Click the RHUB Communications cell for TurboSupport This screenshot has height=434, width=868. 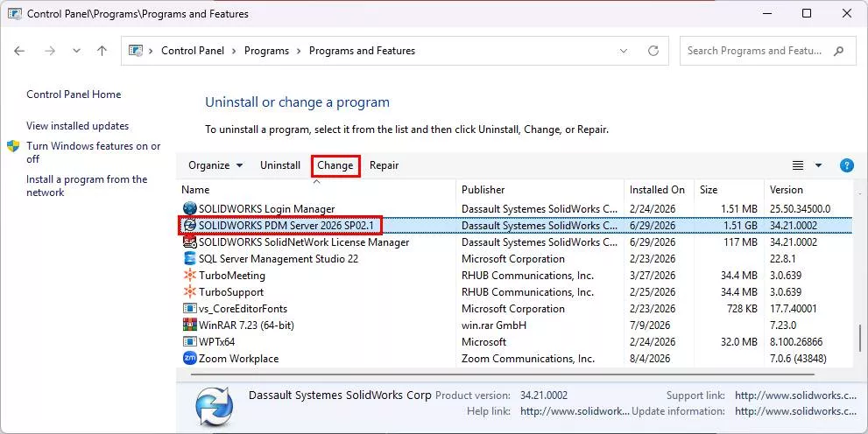click(527, 292)
